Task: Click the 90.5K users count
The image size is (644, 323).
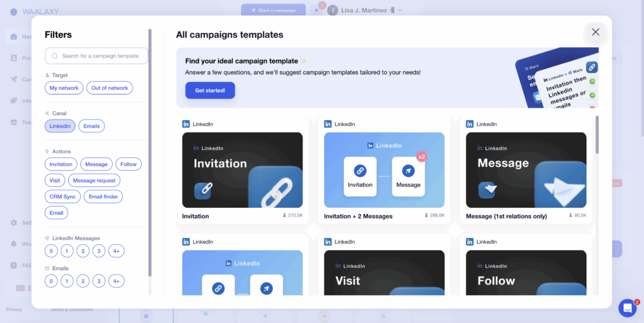Action: click(x=578, y=215)
